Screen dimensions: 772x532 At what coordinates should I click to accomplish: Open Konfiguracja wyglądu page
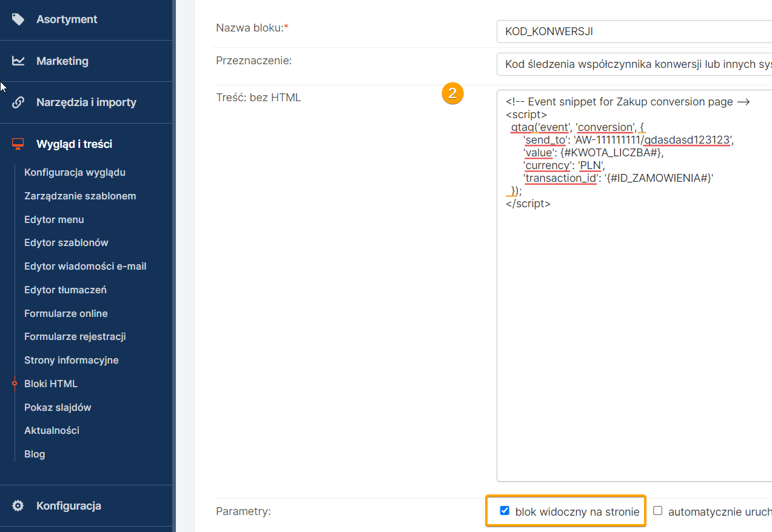(75, 172)
